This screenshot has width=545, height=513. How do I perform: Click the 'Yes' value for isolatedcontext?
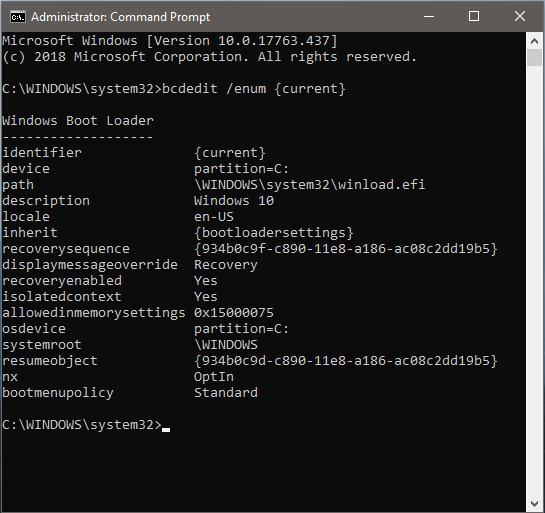tap(206, 296)
